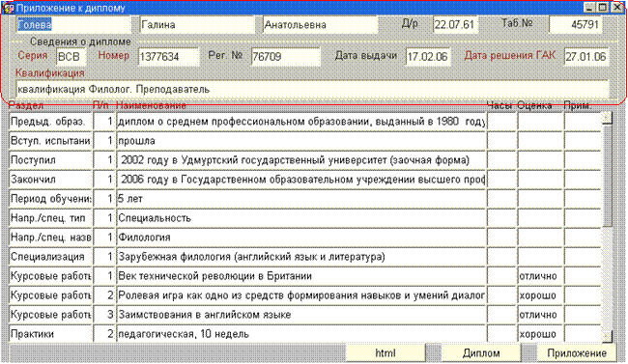Select the first name field Галина

coord(197,25)
